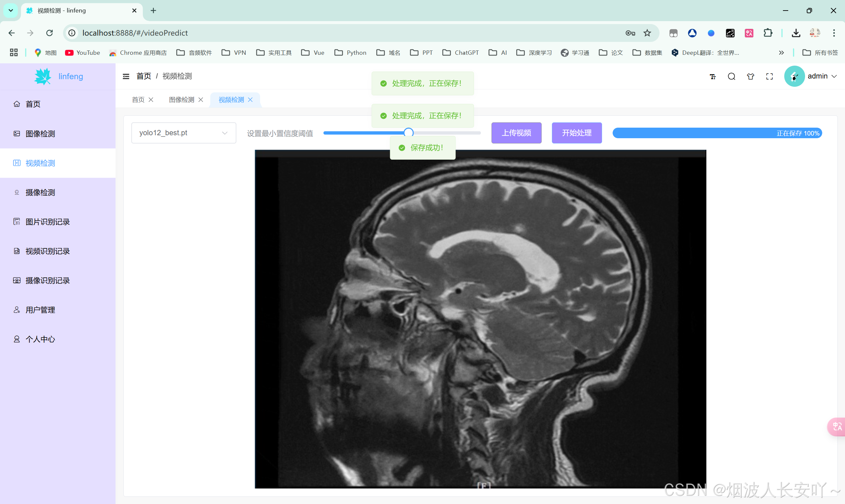845x504 pixels.
Task: Bookmark this page with the star icon
Action: pos(647,33)
